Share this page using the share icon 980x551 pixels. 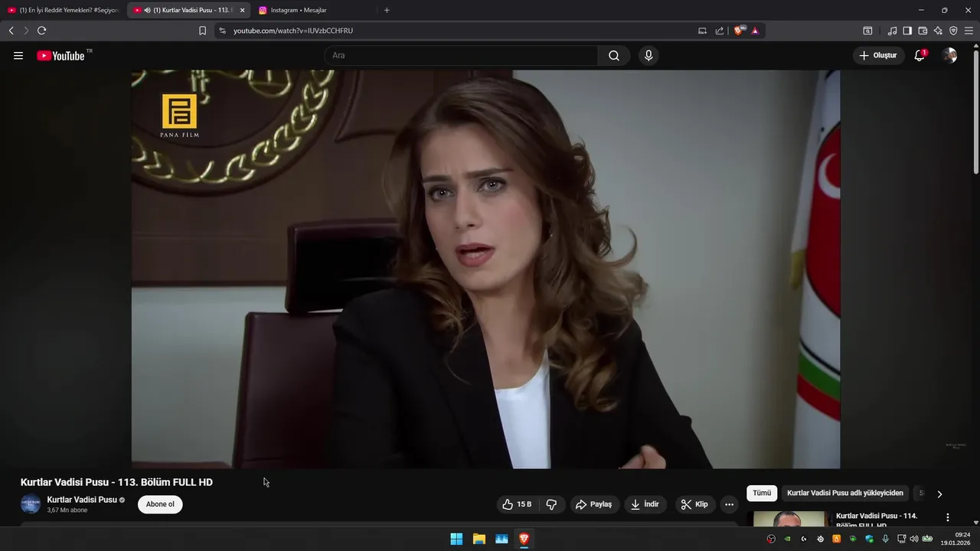click(x=720, y=31)
